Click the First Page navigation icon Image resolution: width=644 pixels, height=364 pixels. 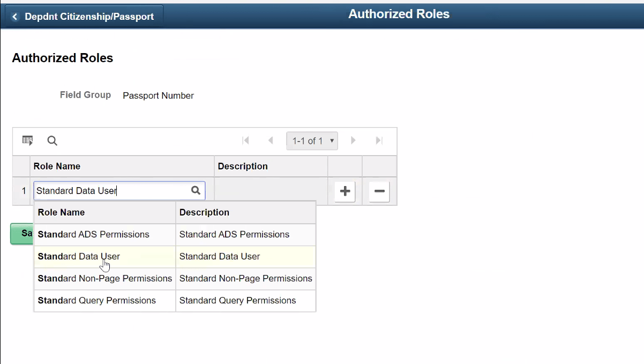point(246,140)
